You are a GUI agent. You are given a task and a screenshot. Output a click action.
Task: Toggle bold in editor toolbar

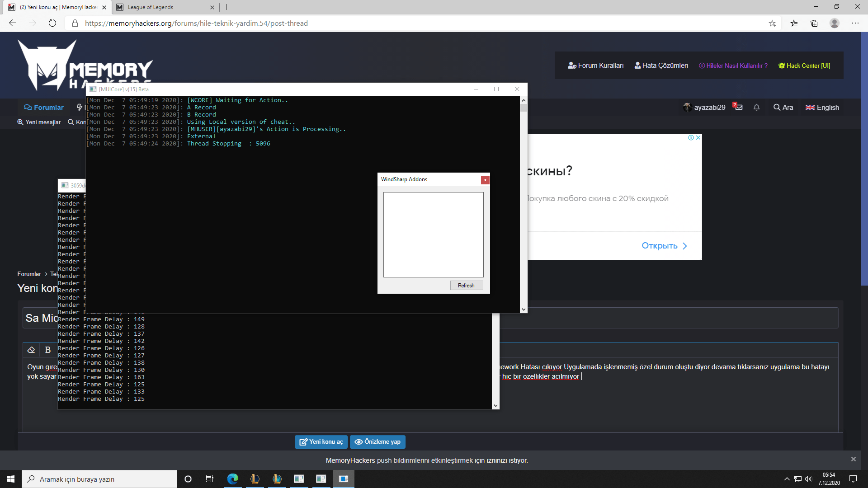click(x=48, y=350)
